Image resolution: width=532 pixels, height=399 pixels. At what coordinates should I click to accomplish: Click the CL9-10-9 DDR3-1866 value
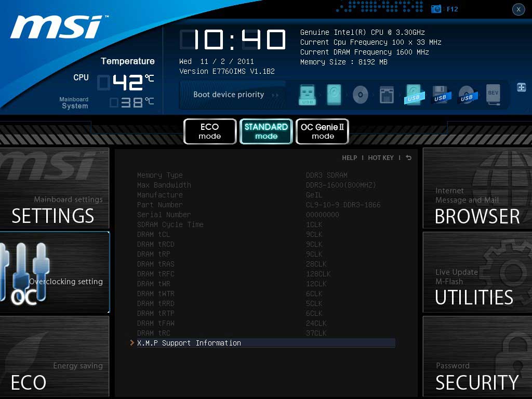pos(343,205)
